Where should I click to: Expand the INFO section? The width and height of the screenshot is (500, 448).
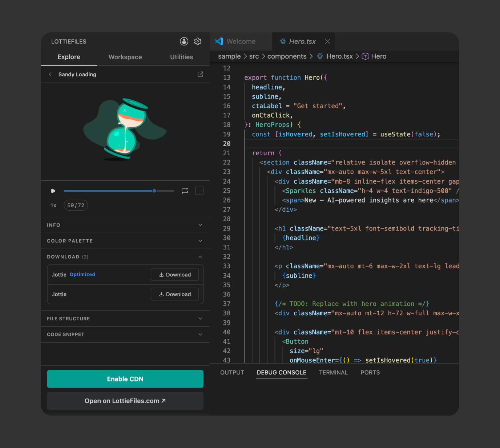click(125, 225)
